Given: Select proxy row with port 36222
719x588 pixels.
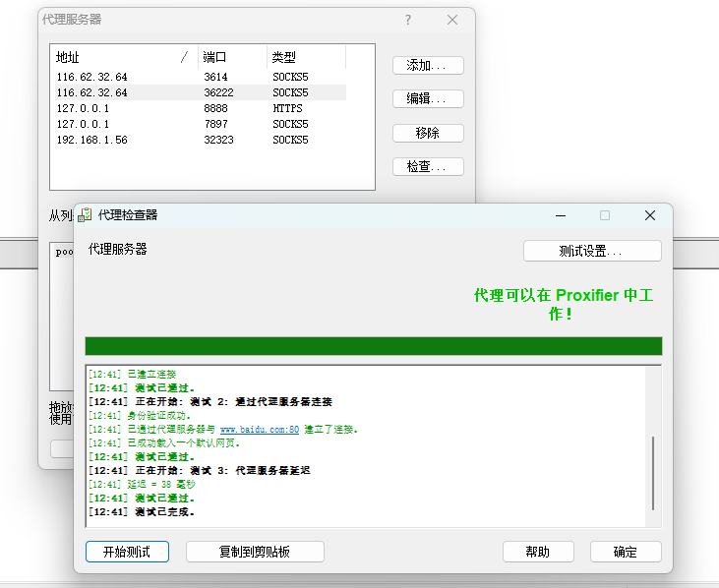Looking at the screenshot, I should point(201,92).
